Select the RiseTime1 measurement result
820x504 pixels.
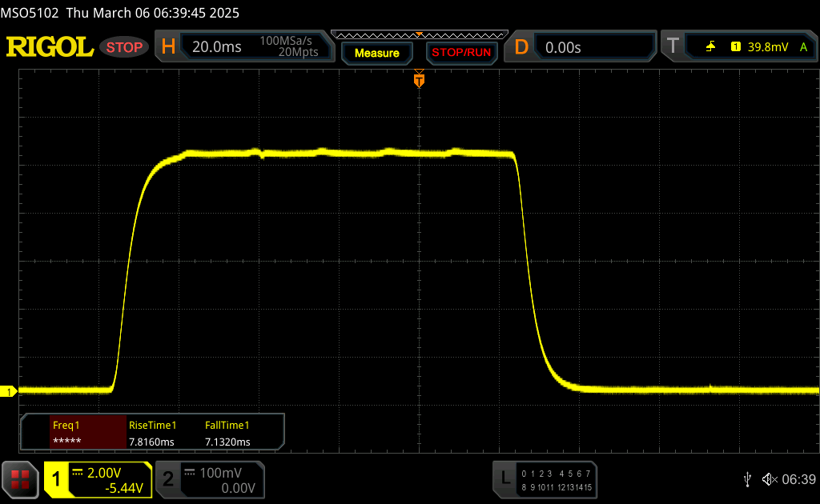152,433
